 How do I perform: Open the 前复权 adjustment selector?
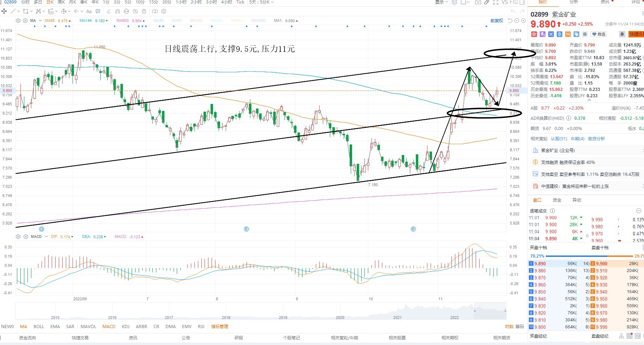[497, 21]
